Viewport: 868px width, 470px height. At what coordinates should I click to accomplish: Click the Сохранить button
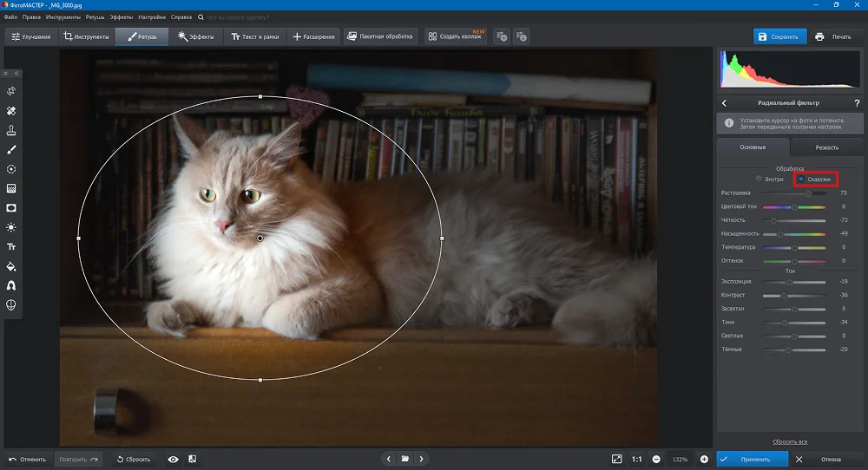tap(779, 36)
